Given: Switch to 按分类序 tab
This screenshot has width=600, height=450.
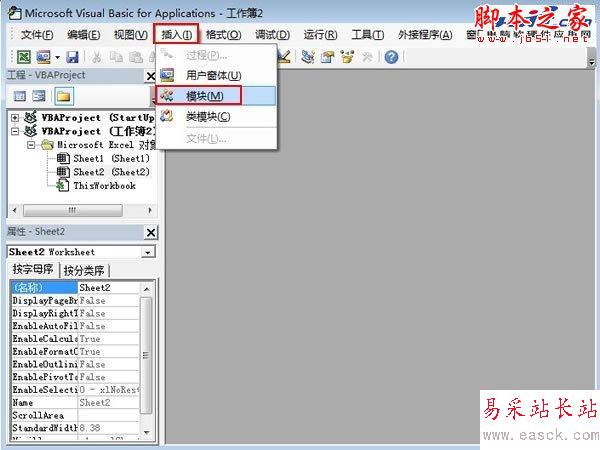Looking at the screenshot, I should coord(84,271).
